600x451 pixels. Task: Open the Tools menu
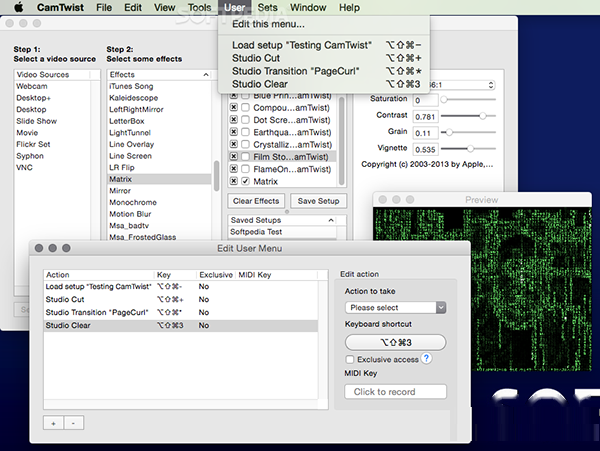(199, 7)
